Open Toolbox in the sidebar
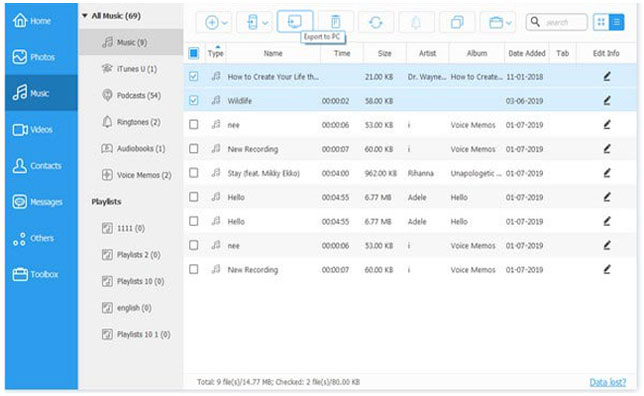This screenshot has width=644, height=396. pos(41,274)
